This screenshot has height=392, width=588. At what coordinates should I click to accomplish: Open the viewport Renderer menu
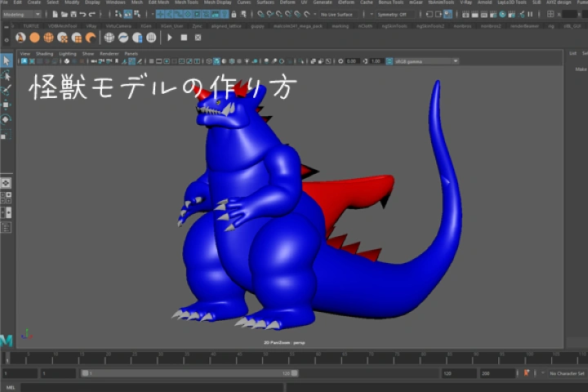pos(109,54)
